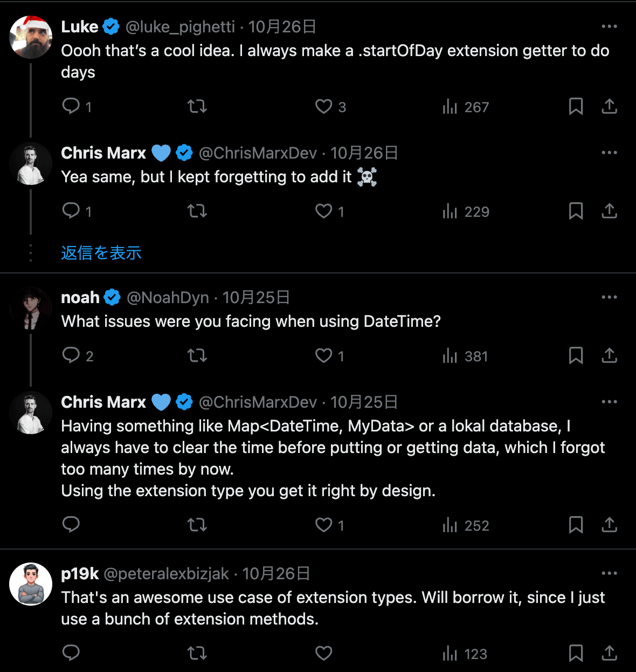Image resolution: width=636 pixels, height=672 pixels.
Task: Bookmark Chris Marx's 'Yea same' reply
Action: (x=576, y=211)
